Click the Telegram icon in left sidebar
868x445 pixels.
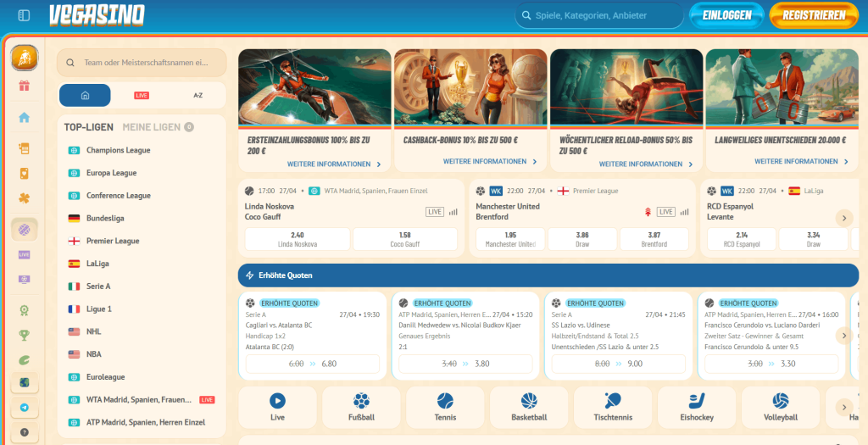tap(24, 408)
